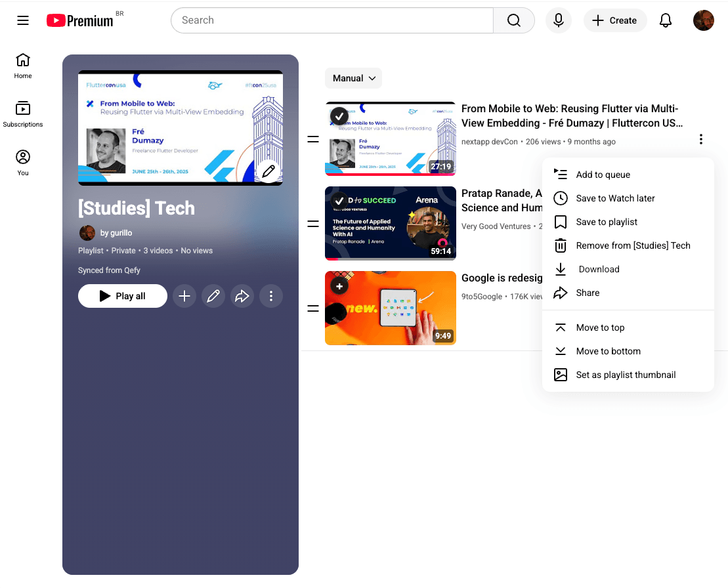728x588 pixels.
Task: Open the gurillo channel link
Action: tap(116, 233)
